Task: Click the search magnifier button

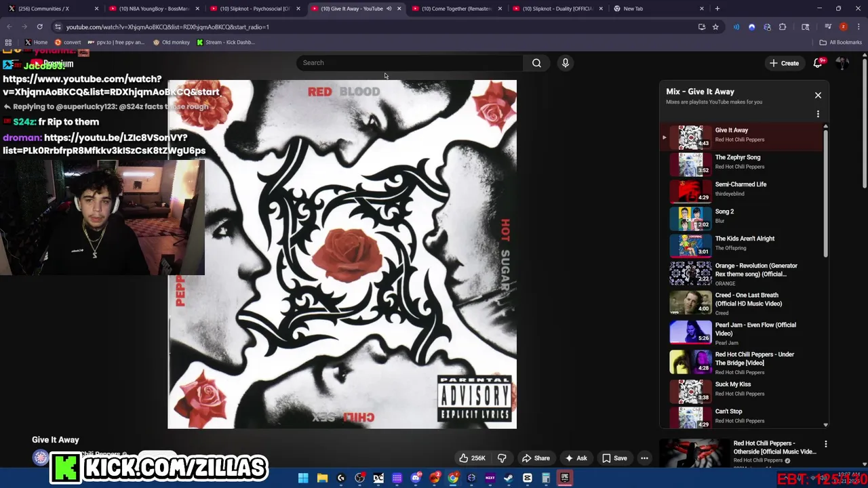Action: coord(536,63)
